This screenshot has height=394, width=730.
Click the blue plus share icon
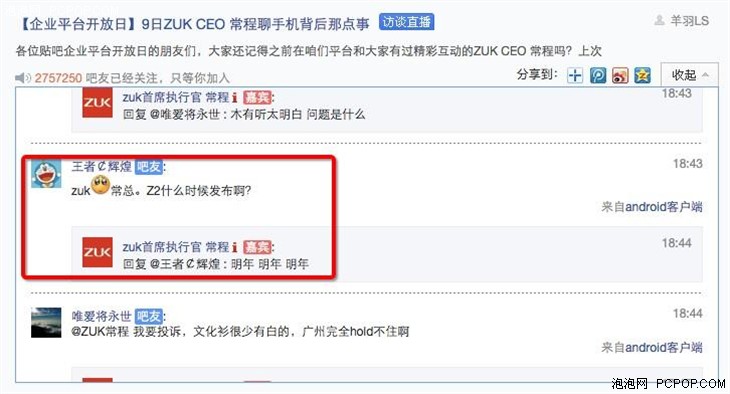(x=575, y=75)
